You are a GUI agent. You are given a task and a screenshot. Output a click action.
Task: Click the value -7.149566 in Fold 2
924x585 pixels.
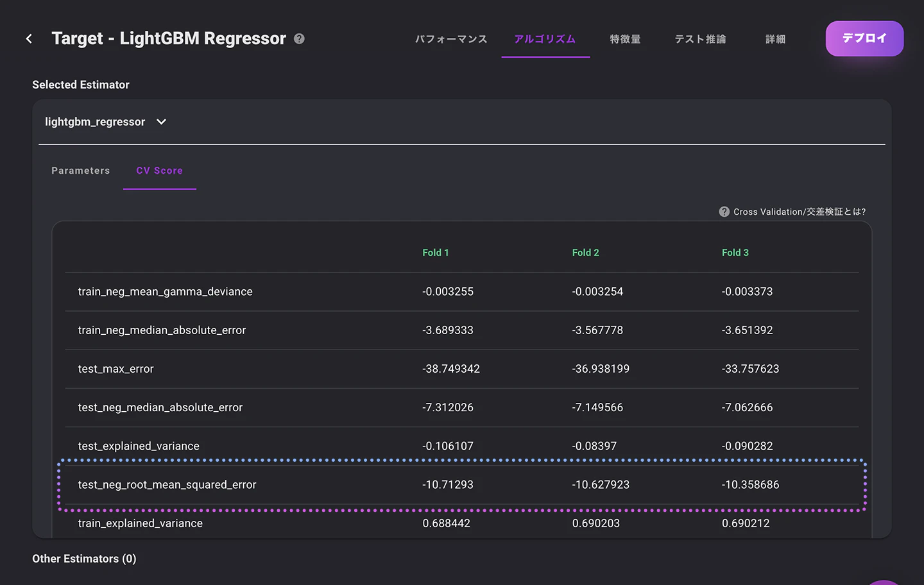tap(597, 407)
